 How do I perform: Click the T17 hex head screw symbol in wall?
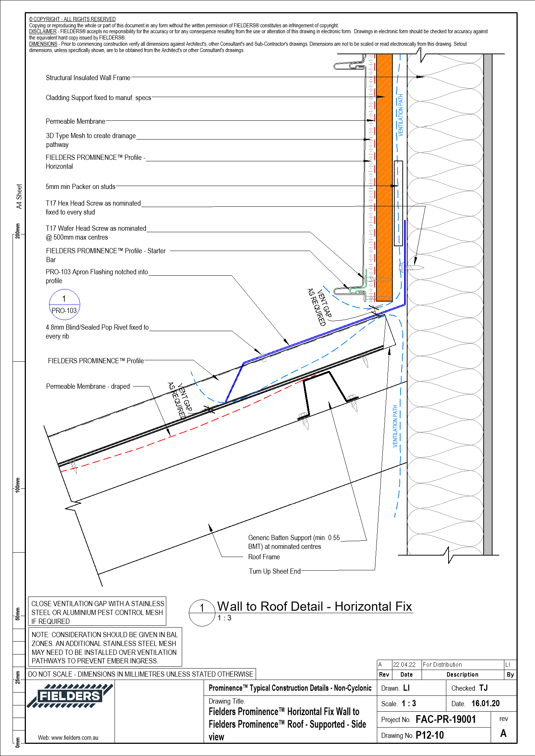pos(411,267)
